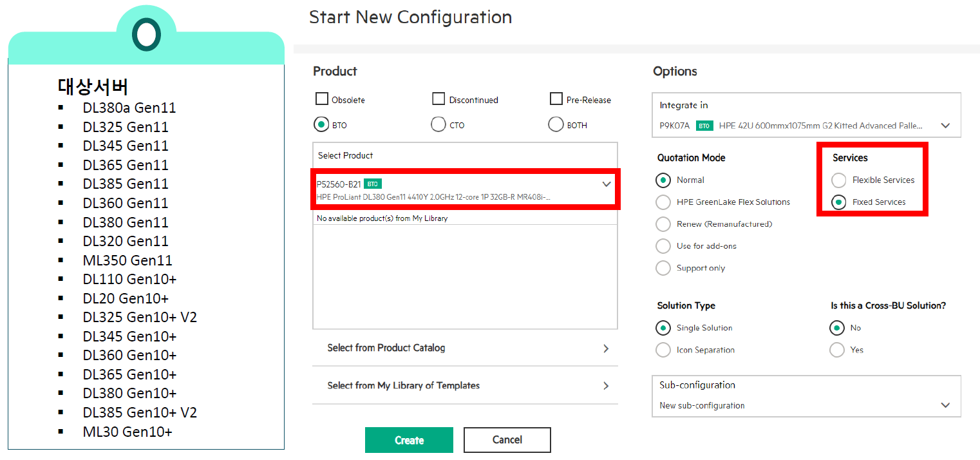Pick the Support only quotation mode
Screen dimensions: 980x460
coord(663,268)
